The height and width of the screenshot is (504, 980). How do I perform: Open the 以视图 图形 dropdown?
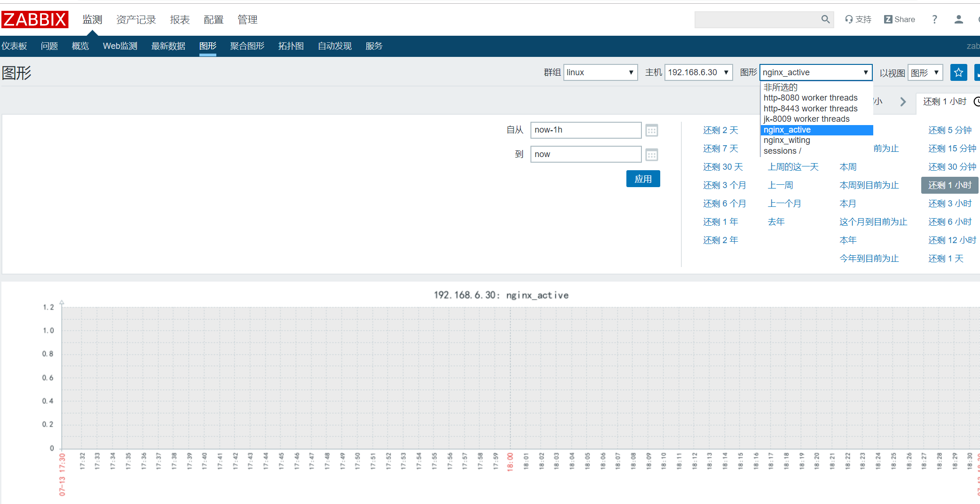[925, 72]
